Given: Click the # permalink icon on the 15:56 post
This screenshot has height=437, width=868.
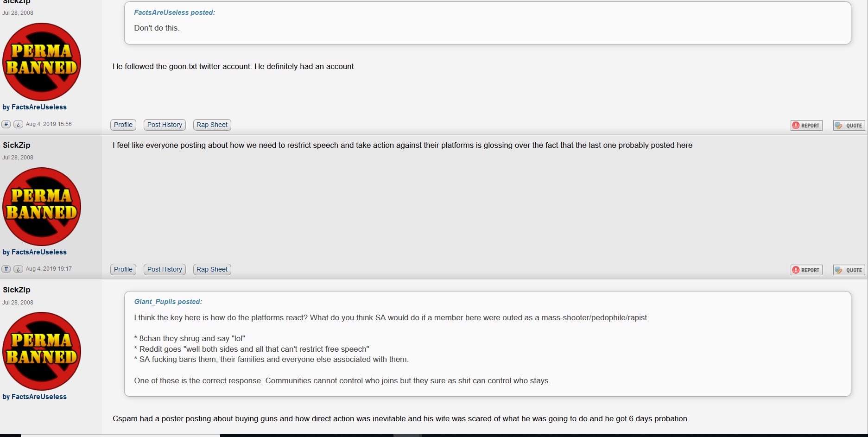Looking at the screenshot, I should 6,124.
